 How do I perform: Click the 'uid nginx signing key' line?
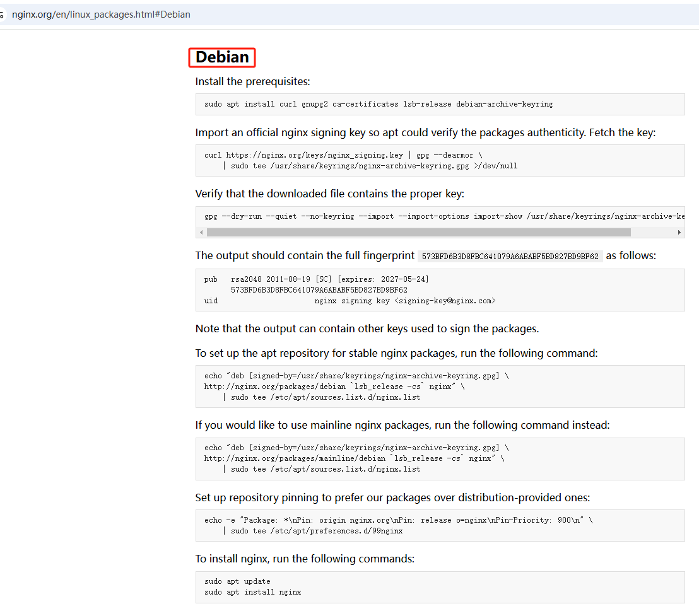(350, 301)
